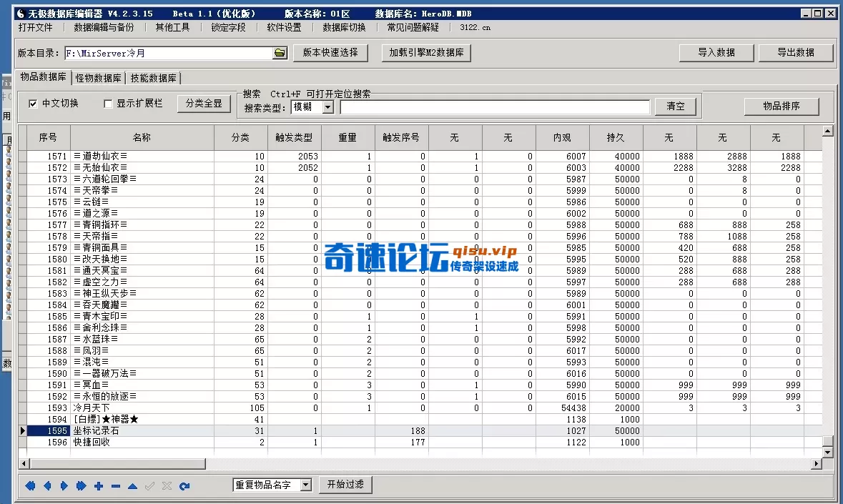Insert new record plus icon

click(x=99, y=485)
